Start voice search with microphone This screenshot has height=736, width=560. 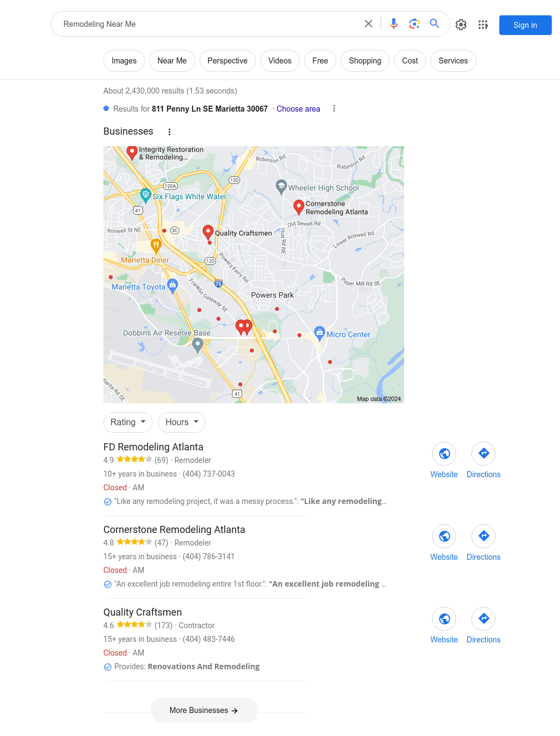[394, 24]
